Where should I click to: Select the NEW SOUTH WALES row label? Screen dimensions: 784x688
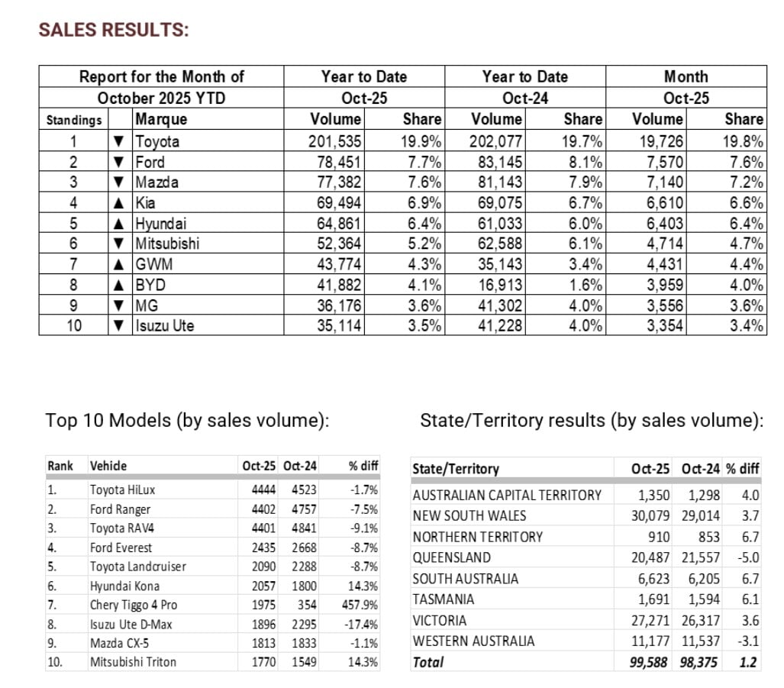tap(469, 515)
